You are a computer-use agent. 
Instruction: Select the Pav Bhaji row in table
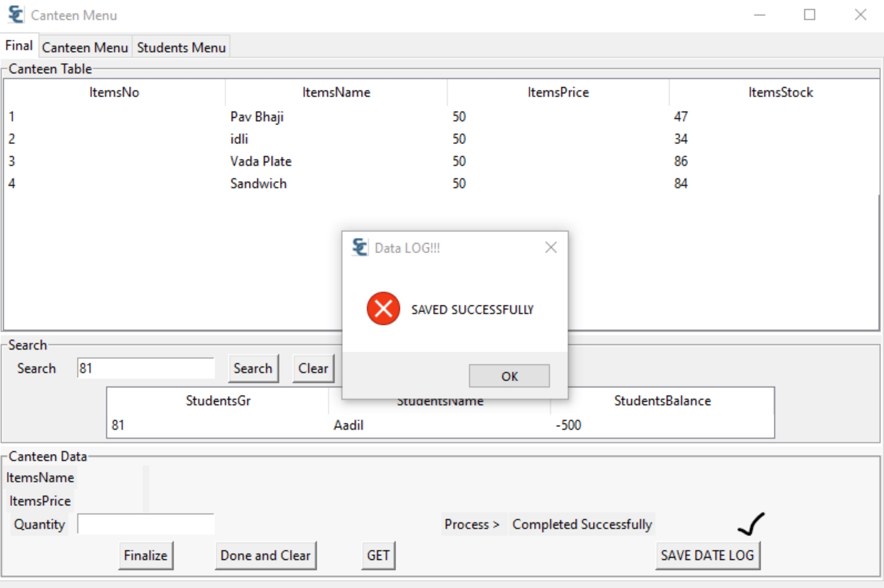tap(441, 117)
